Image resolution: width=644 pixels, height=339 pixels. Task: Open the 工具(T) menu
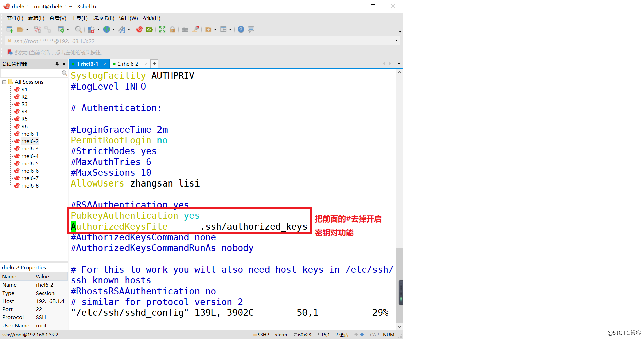pos(79,18)
